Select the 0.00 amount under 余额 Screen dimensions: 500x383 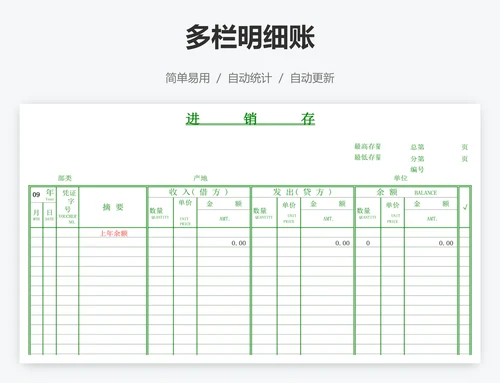click(x=446, y=243)
